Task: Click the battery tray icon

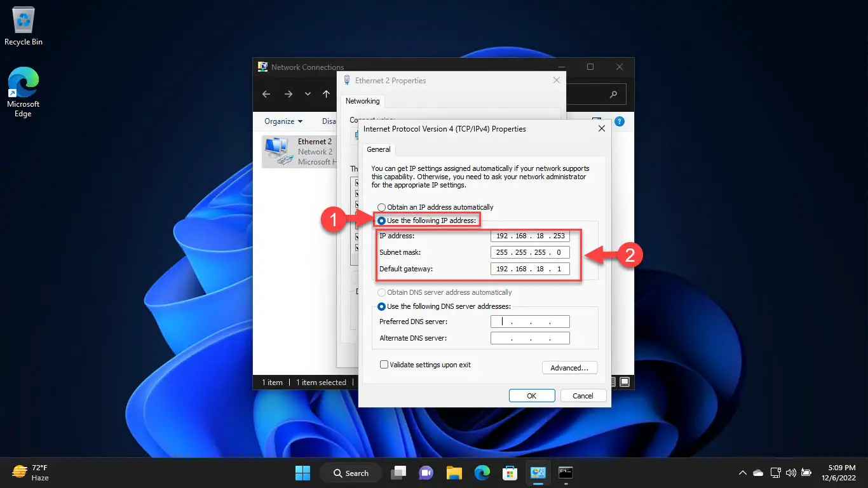Action: point(806,473)
